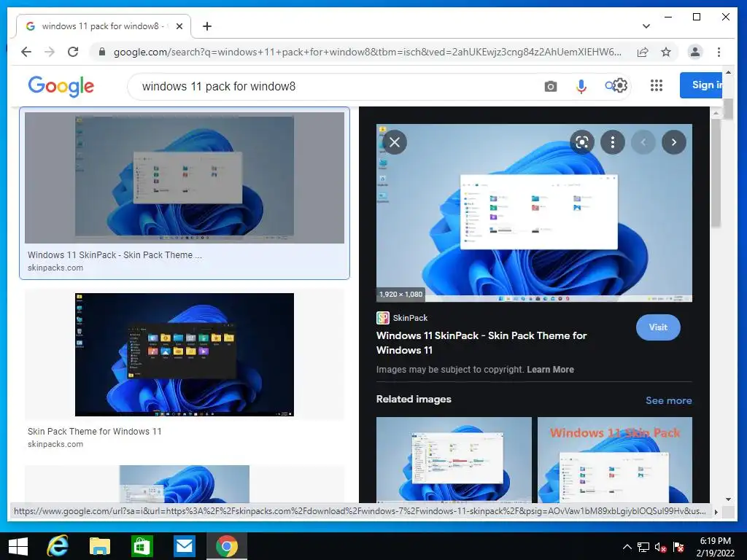Go to Google home via logo
The height and width of the screenshot is (560, 747).
pyautogui.click(x=61, y=86)
